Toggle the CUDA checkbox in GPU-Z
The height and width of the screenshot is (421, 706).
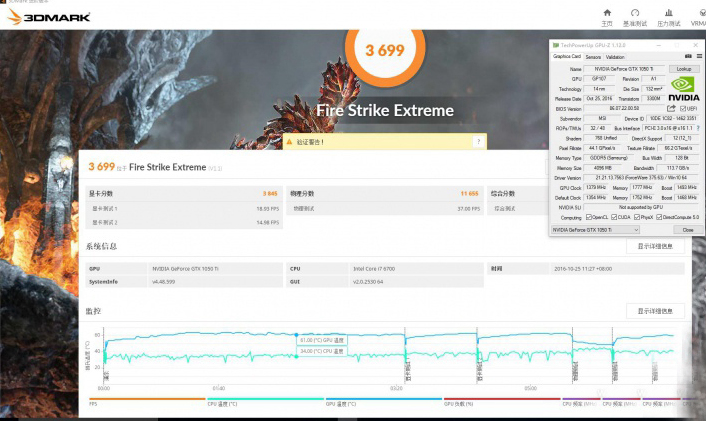[614, 217]
